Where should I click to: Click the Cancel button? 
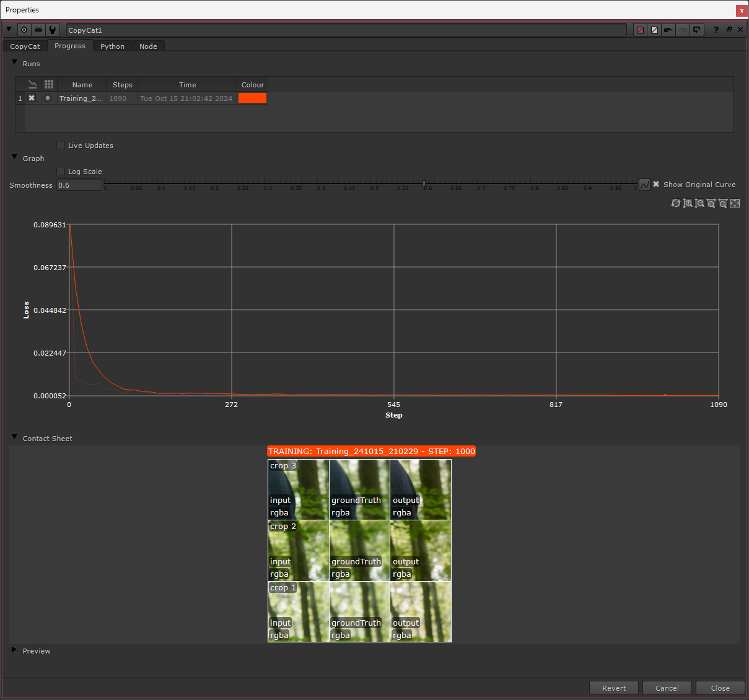click(x=667, y=688)
